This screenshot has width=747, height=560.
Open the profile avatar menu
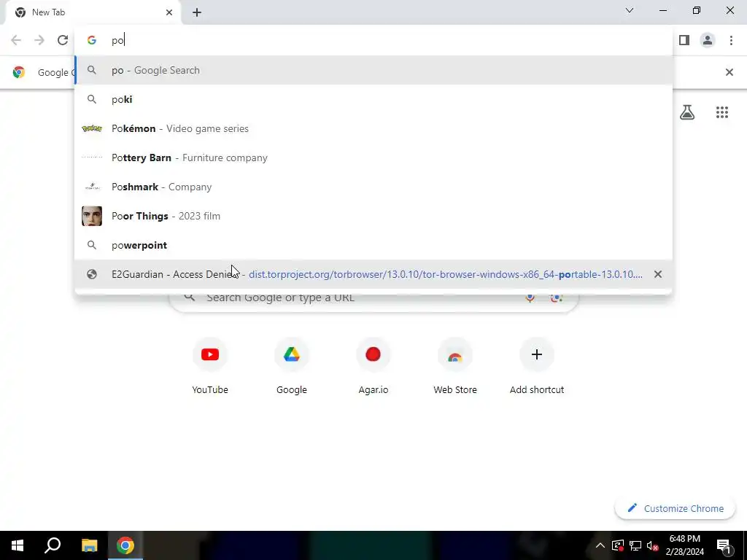(x=708, y=41)
